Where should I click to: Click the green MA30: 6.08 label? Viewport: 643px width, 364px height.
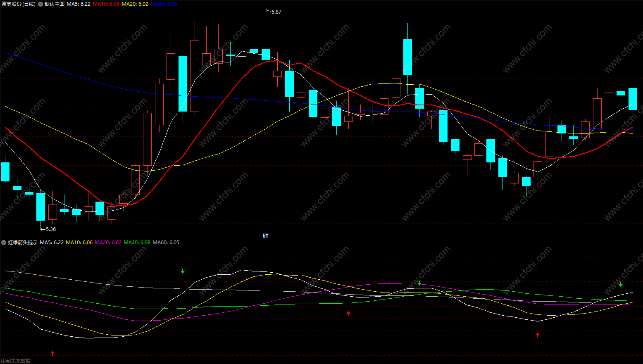click(137, 243)
